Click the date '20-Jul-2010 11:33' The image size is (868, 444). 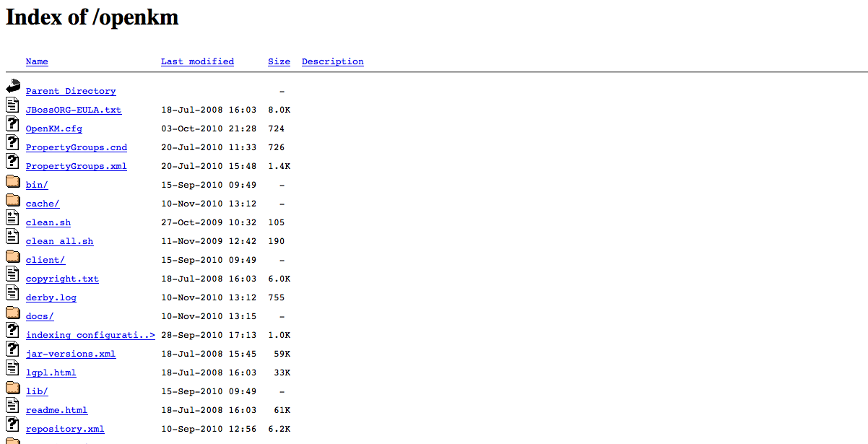pyautogui.click(x=209, y=147)
